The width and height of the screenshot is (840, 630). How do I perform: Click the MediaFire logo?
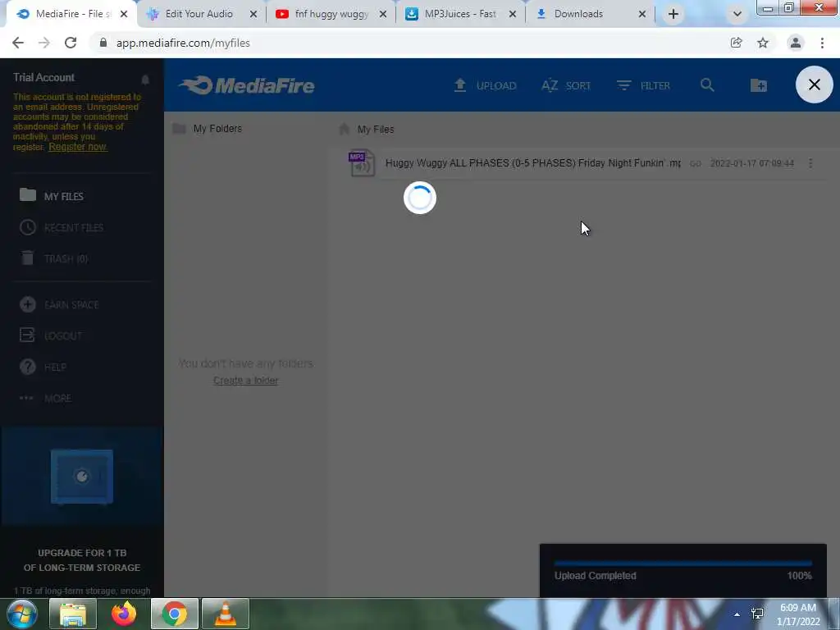tap(247, 85)
